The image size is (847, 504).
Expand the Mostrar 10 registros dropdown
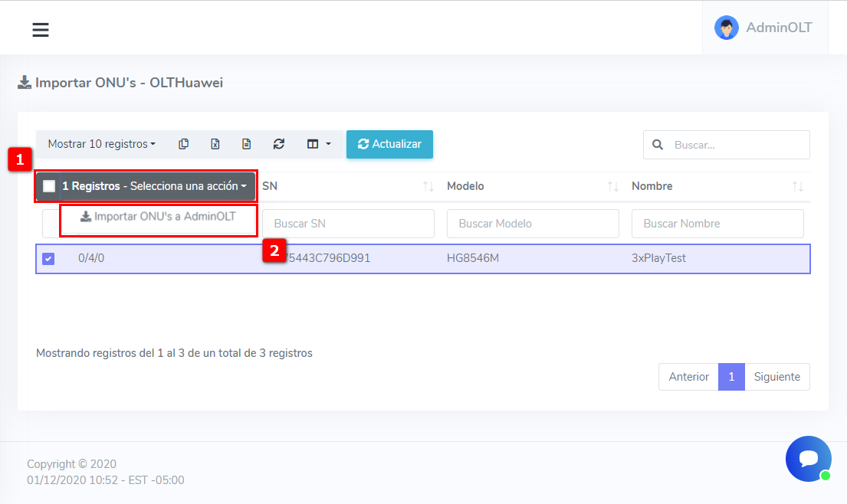click(101, 144)
